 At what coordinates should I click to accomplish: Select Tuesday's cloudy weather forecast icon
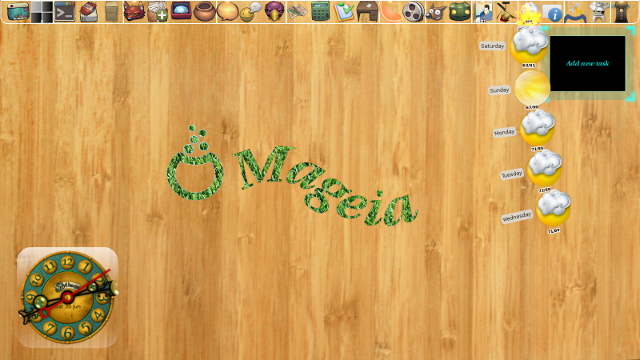[544, 169]
